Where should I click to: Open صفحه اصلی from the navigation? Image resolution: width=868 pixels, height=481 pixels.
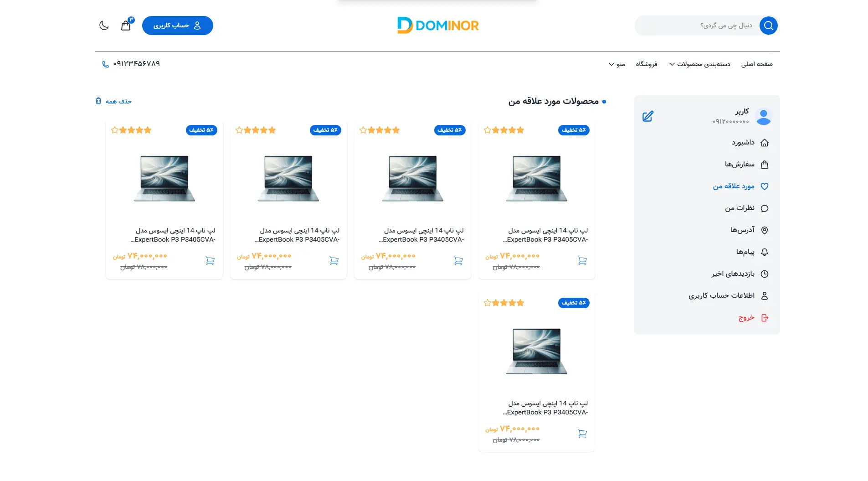click(x=758, y=64)
